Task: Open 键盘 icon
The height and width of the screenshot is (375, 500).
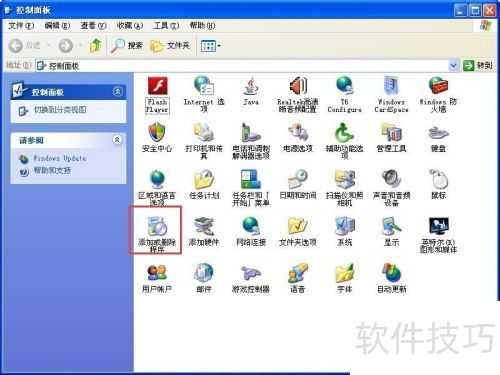Action: click(438, 132)
